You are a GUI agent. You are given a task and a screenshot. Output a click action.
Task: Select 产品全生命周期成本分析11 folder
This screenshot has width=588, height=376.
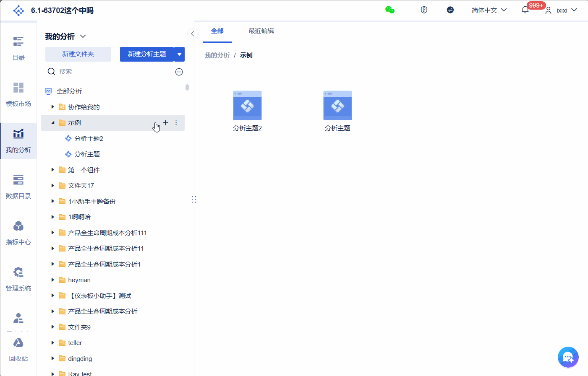[106, 248]
